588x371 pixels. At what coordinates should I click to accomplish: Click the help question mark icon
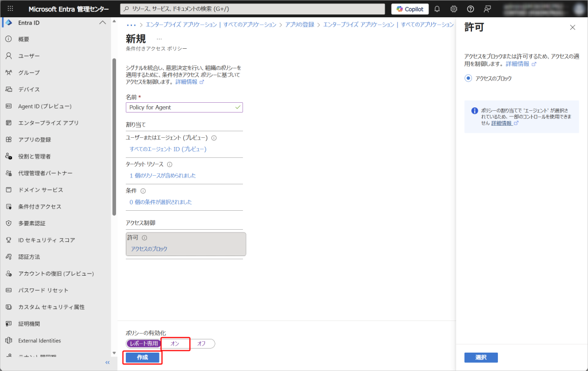coord(470,9)
